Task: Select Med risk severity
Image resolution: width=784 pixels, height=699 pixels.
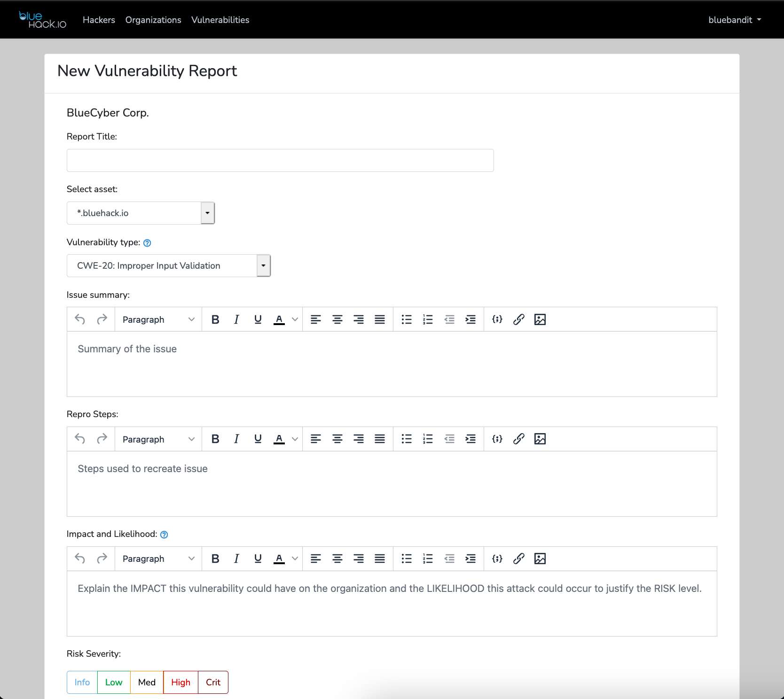Action: [147, 682]
